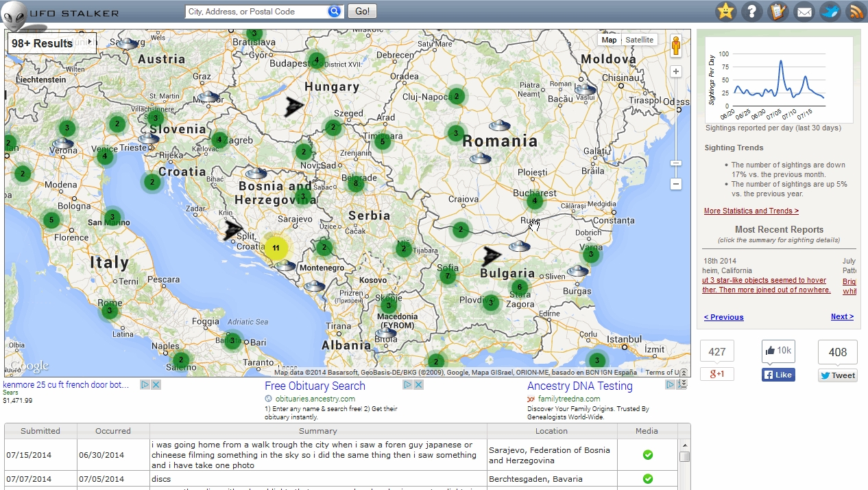This screenshot has width=868, height=490.
Task: Open the green cluster 8 at Belgrade
Action: [355, 183]
